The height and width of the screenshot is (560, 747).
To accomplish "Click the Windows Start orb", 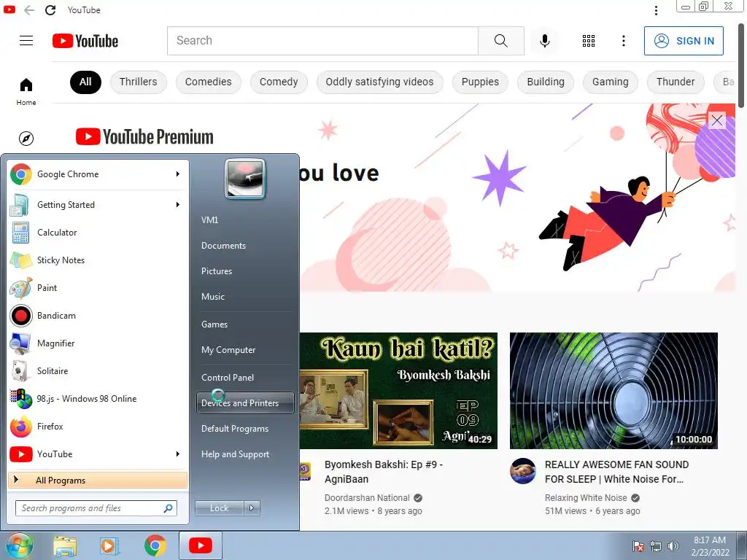I will [x=20, y=545].
